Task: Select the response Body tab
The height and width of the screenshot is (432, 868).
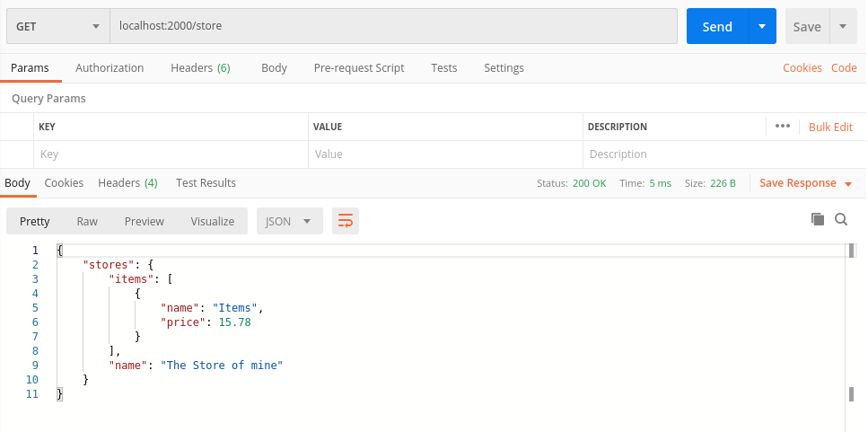Action: 18,183
